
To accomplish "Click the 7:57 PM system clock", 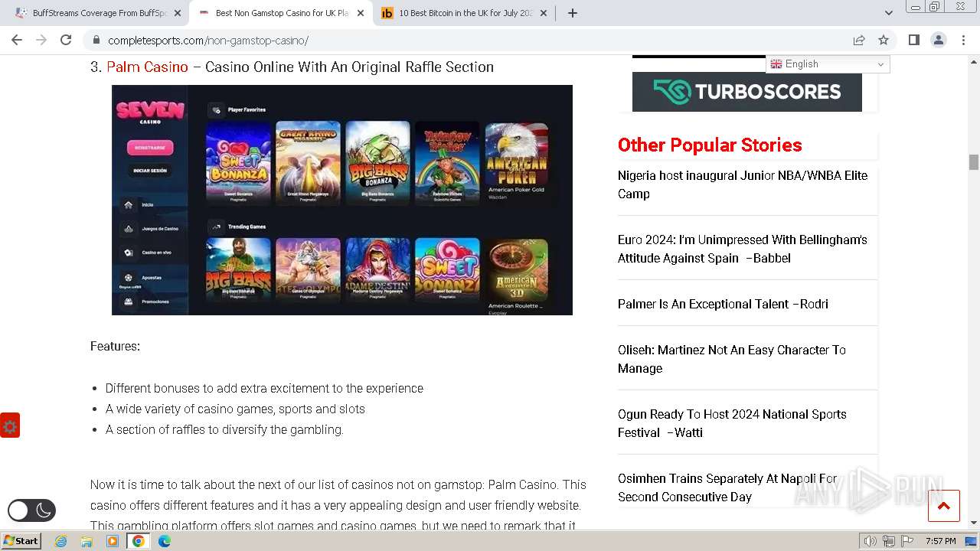I will pos(940,541).
